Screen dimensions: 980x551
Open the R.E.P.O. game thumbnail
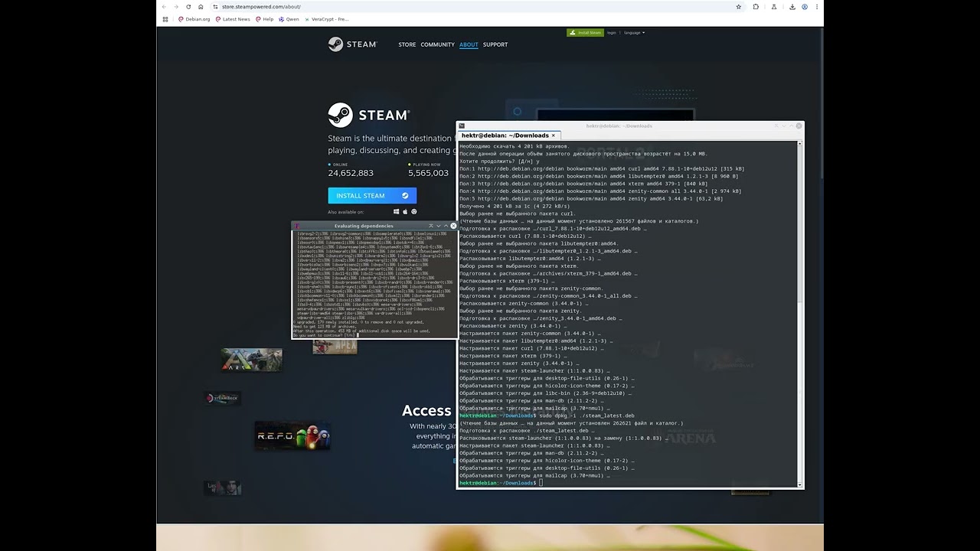coord(292,435)
